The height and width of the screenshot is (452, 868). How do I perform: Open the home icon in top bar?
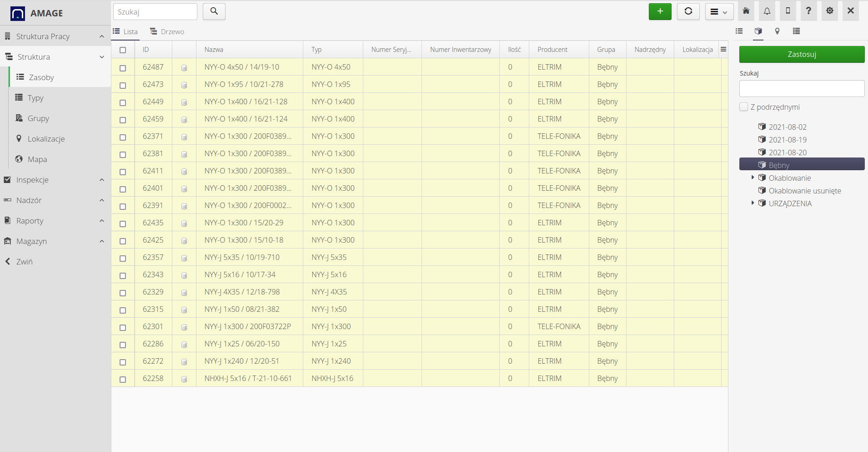[x=746, y=11]
